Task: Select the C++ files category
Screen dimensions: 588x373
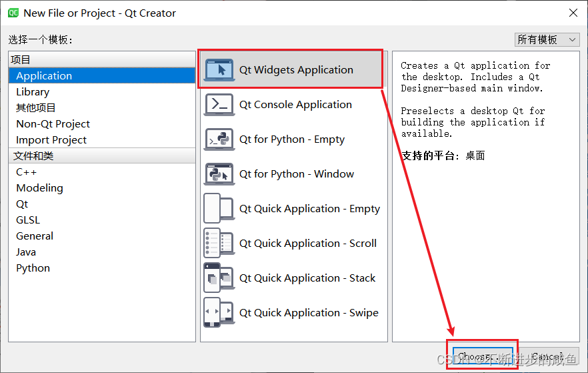Action: coord(102,172)
